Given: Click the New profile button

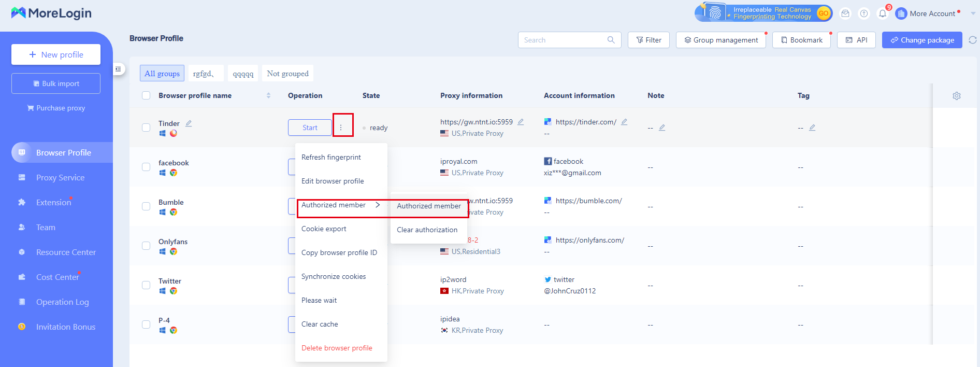Looking at the screenshot, I should tap(56, 54).
